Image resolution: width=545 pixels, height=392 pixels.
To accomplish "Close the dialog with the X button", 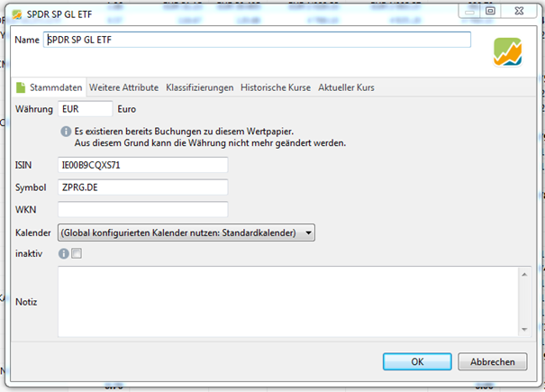I will [x=519, y=11].
